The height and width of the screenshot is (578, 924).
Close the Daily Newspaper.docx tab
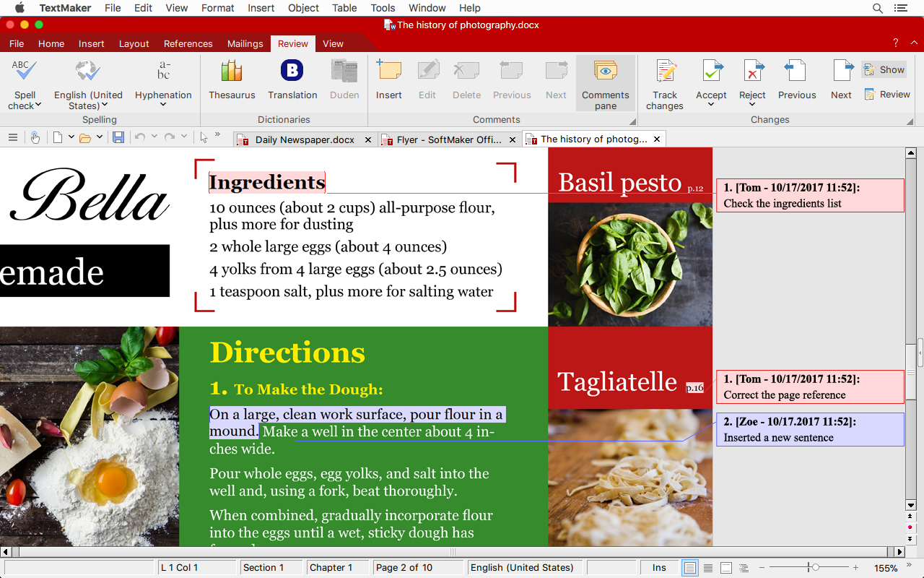(368, 139)
